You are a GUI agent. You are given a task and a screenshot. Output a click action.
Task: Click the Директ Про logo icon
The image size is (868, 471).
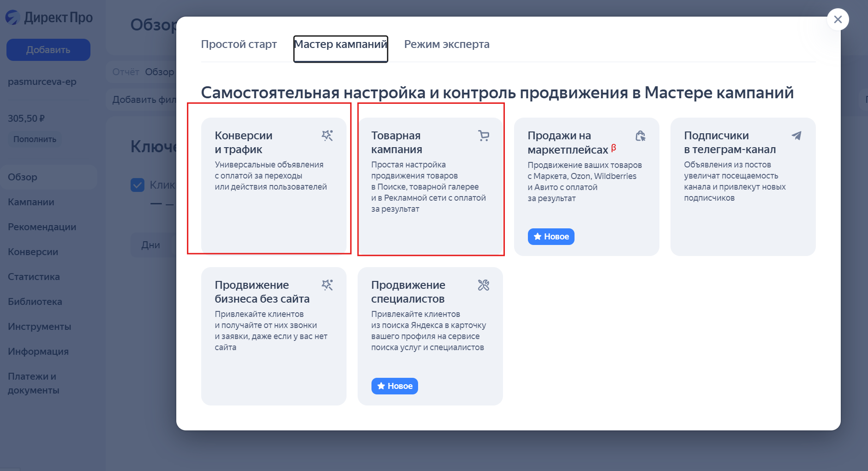coord(12,17)
